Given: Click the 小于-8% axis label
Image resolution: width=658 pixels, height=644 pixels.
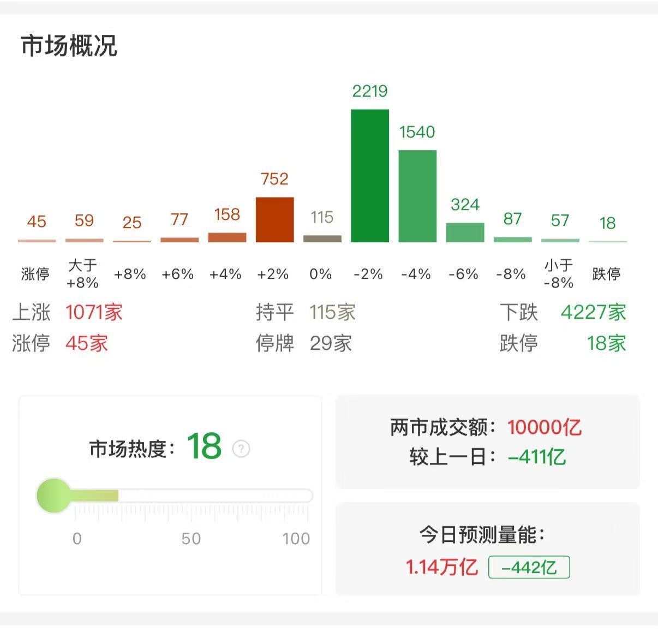Looking at the screenshot, I should 559,274.
